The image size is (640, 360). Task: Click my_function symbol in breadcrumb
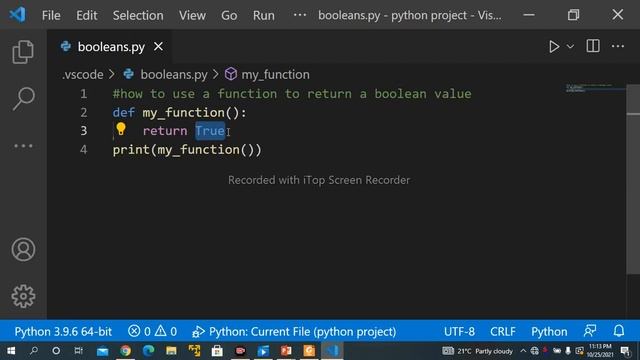pyautogui.click(x=276, y=75)
